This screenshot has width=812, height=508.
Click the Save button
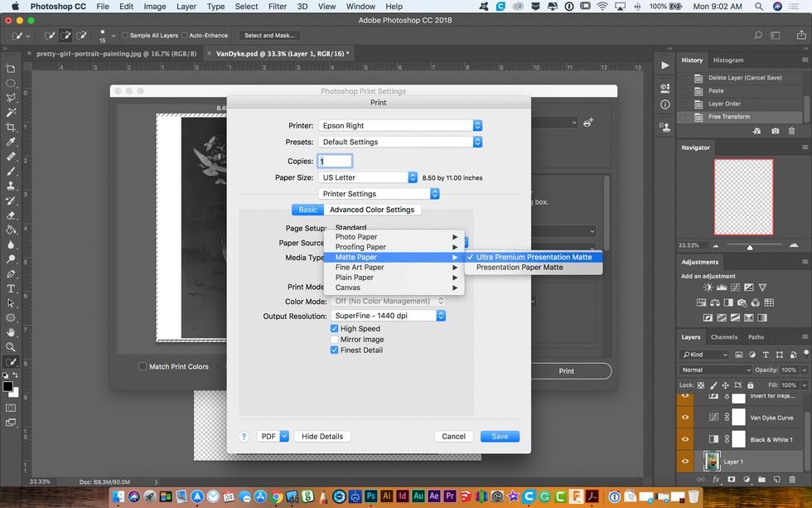pyautogui.click(x=500, y=436)
